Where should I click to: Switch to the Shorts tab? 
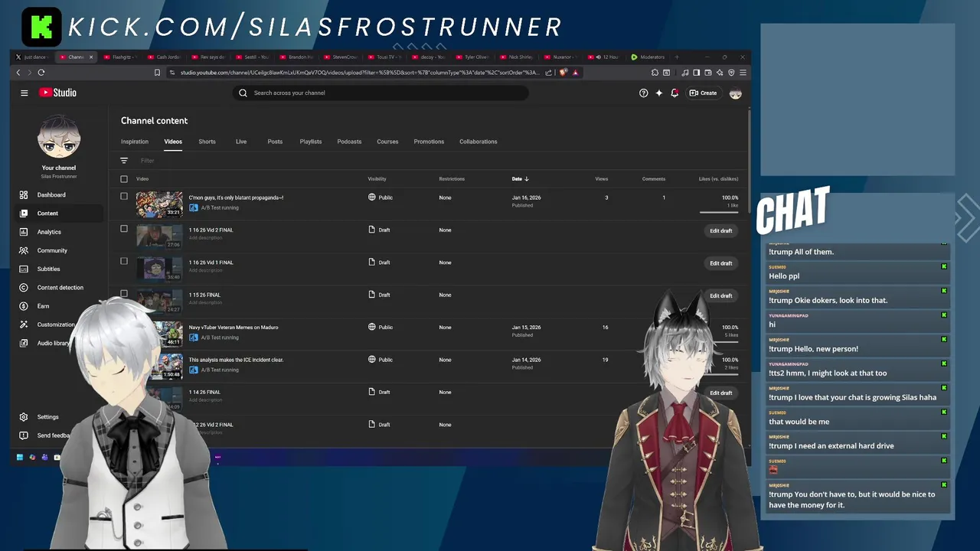[207, 142]
